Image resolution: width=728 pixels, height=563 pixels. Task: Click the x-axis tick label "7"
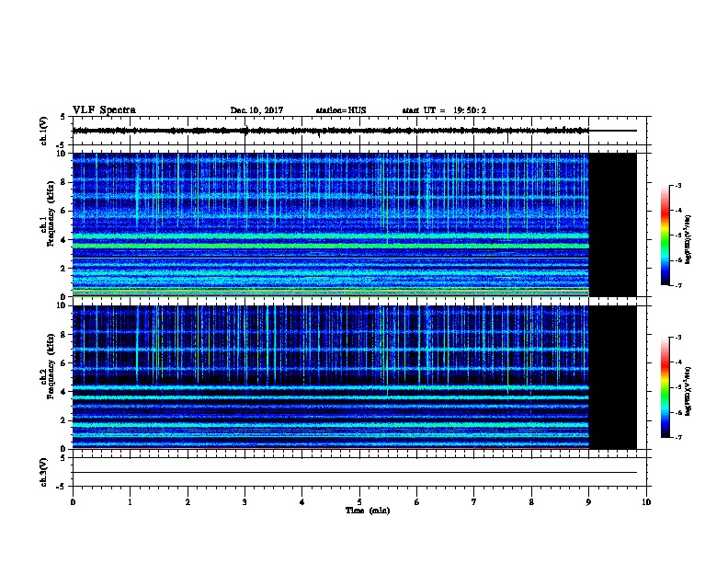pos(474,501)
